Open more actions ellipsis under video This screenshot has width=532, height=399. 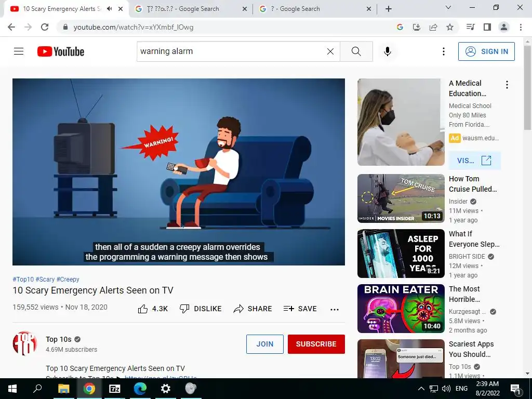point(335,309)
